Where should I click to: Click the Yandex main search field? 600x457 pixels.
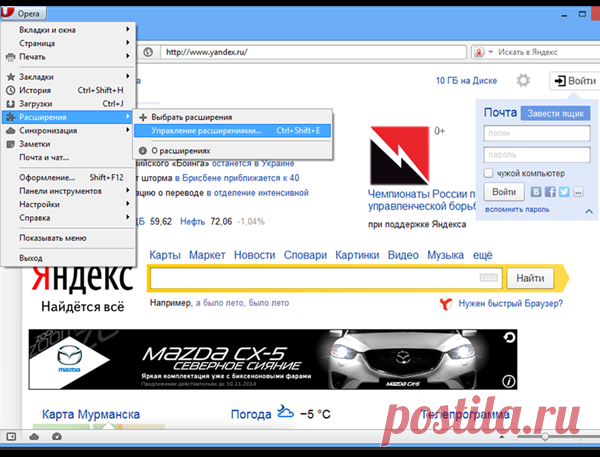click(x=326, y=278)
